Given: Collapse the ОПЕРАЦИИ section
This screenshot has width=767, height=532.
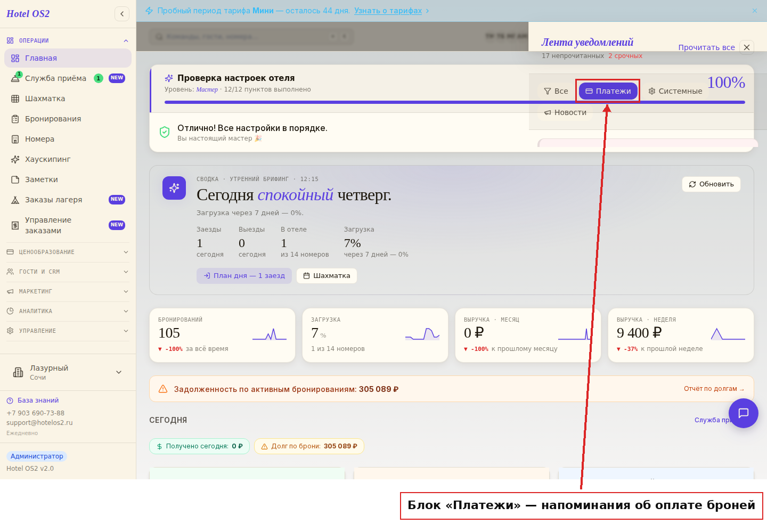Looking at the screenshot, I should point(68,40).
